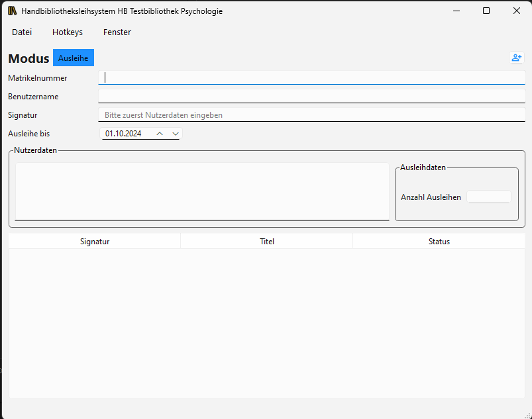
Task: Focus the Matrikelnummer input field
Action: coord(311,77)
